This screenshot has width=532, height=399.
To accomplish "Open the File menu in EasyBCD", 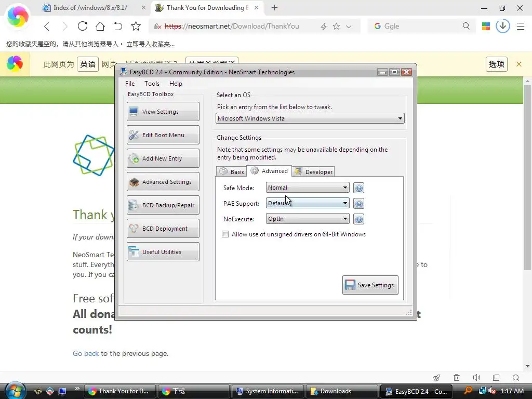I will point(129,84).
